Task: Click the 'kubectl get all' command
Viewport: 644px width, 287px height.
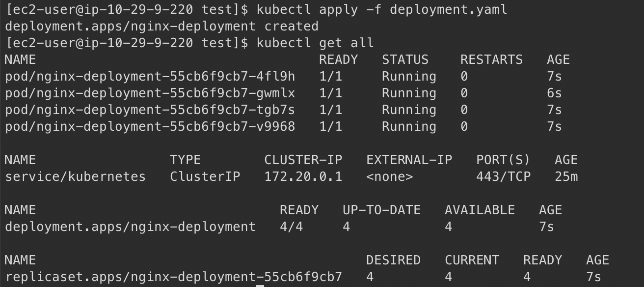Action: (315, 43)
